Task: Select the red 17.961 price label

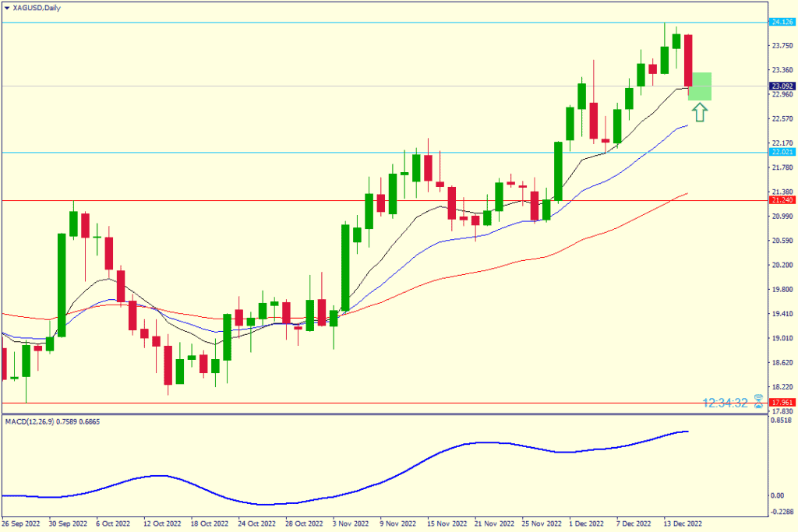Action: [x=782, y=403]
